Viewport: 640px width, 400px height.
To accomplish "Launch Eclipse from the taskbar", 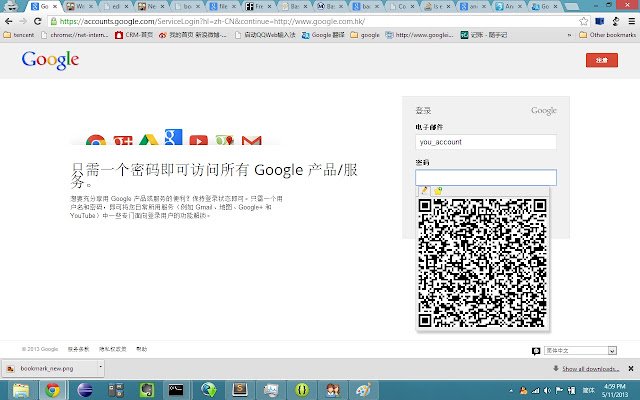I will pos(84,390).
